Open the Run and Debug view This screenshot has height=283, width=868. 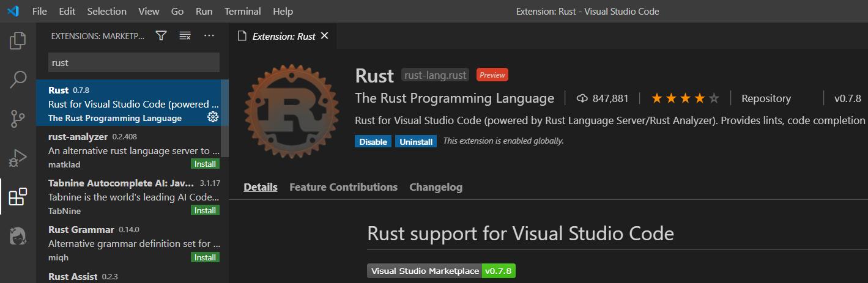pos(18,158)
